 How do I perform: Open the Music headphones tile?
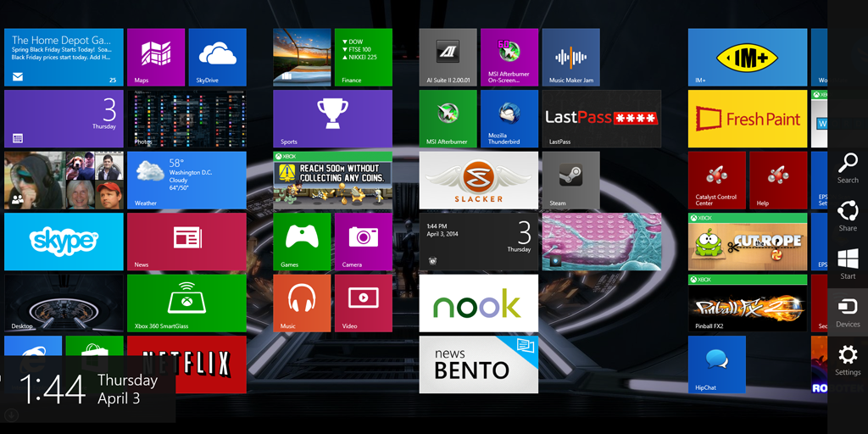click(302, 303)
